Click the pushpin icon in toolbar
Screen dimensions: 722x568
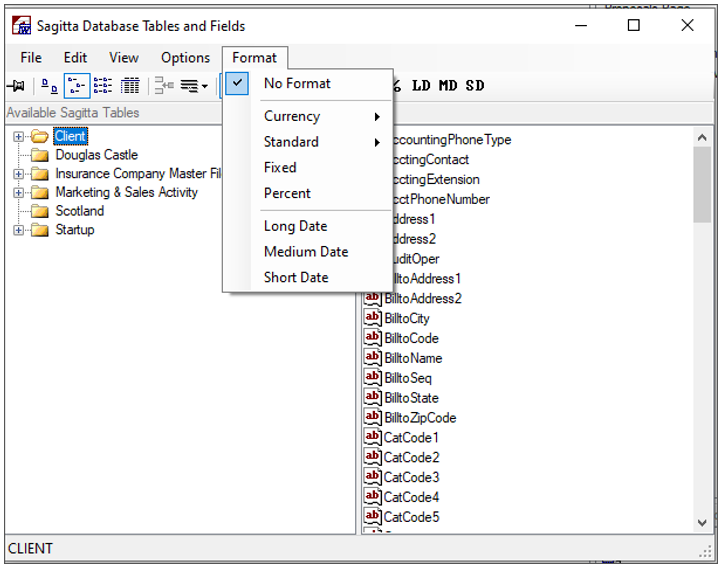pyautogui.click(x=16, y=86)
